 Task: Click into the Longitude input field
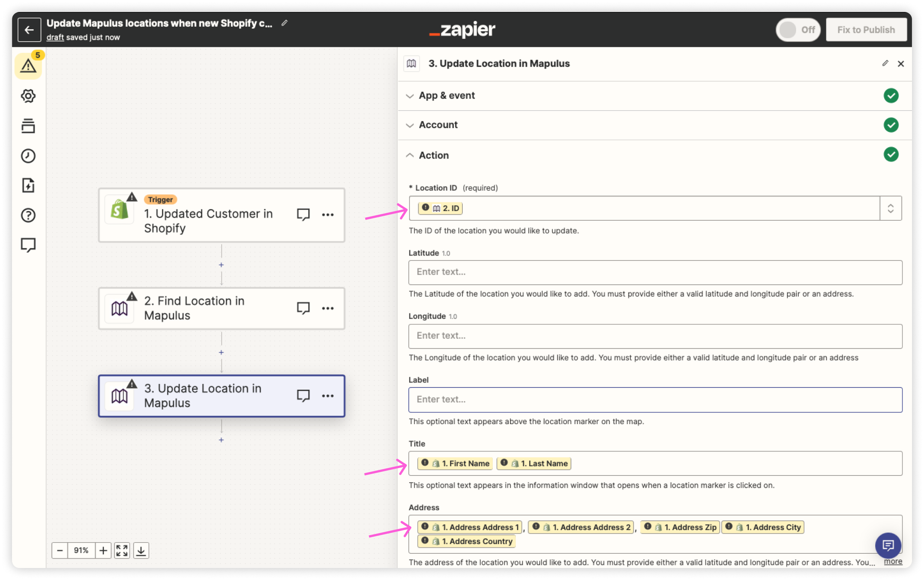click(655, 336)
